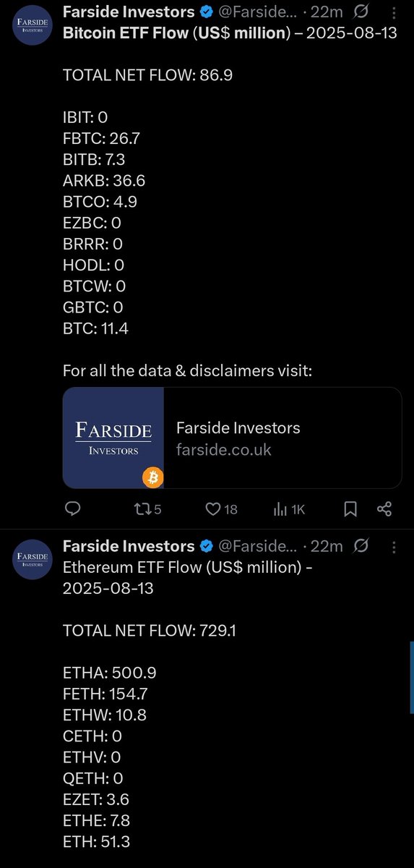Like the Bitcoin ETF Flow post
This screenshot has width=414, height=868.
coord(221,509)
